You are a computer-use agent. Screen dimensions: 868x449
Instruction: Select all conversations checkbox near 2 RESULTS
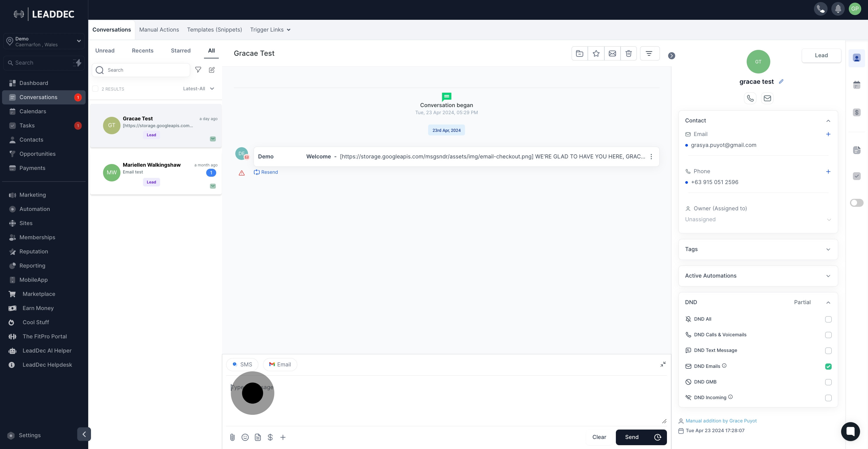[95, 89]
